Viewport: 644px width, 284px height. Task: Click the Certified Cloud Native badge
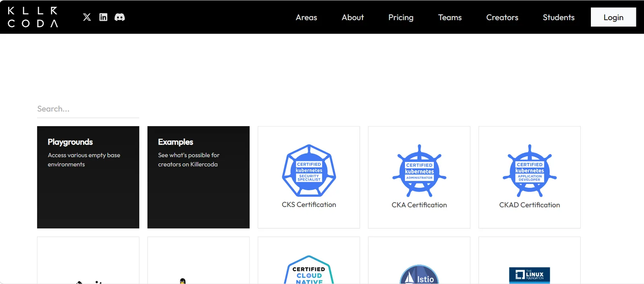(309, 270)
